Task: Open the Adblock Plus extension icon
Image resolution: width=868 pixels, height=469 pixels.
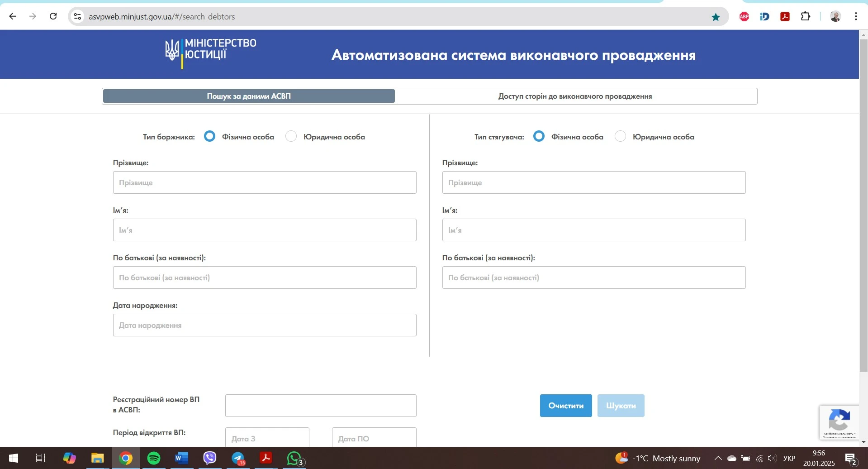Action: coord(744,16)
